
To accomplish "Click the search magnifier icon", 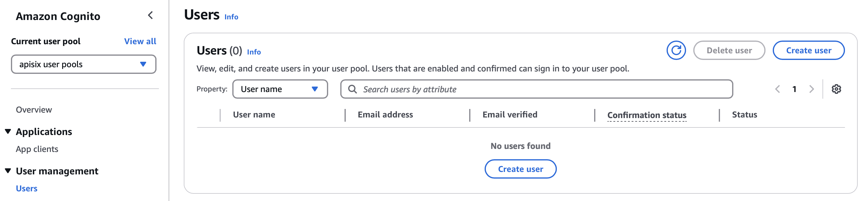I will pos(352,89).
